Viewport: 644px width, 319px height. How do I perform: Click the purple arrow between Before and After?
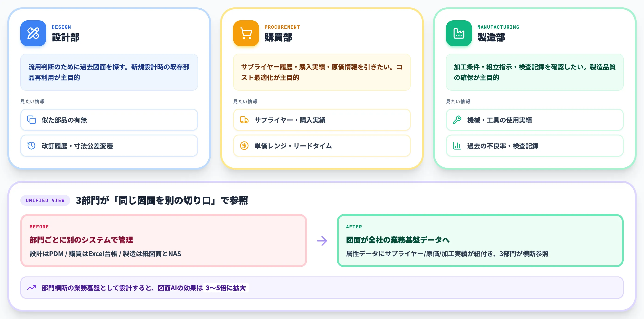tap(322, 241)
